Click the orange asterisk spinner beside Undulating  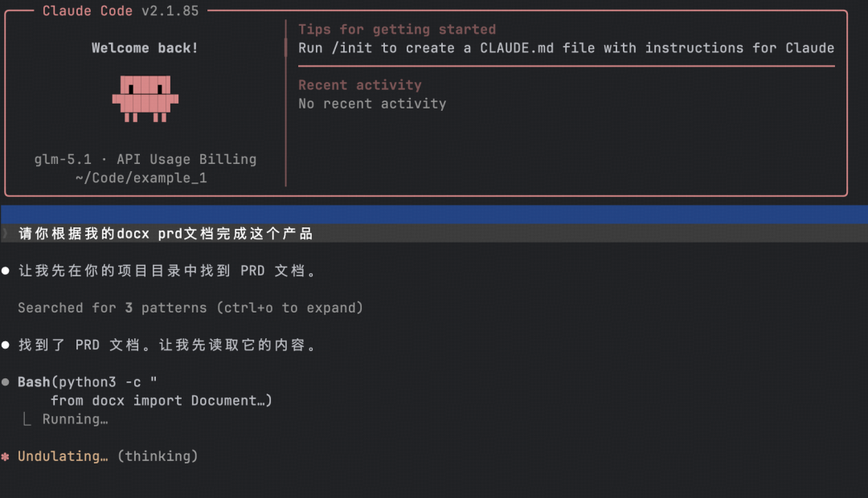pyautogui.click(x=5, y=456)
